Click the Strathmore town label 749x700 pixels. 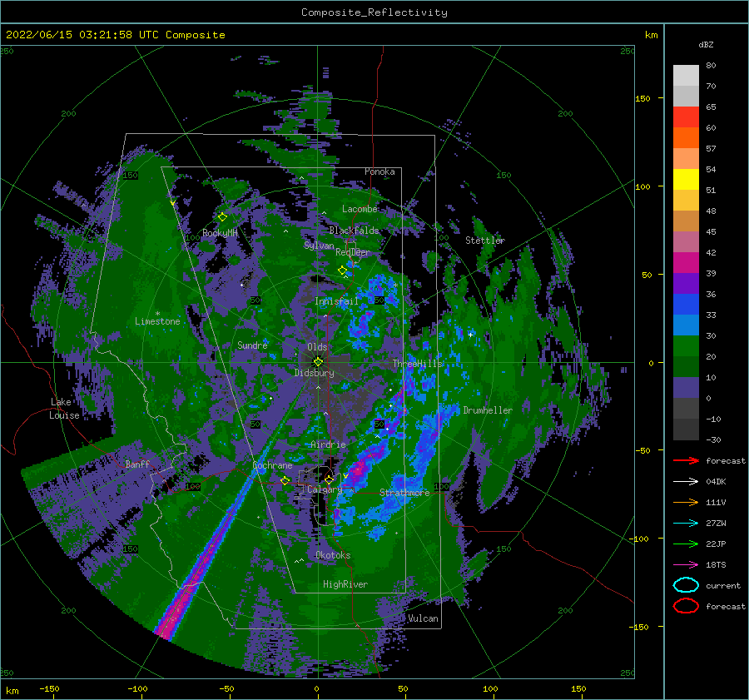tap(404, 493)
